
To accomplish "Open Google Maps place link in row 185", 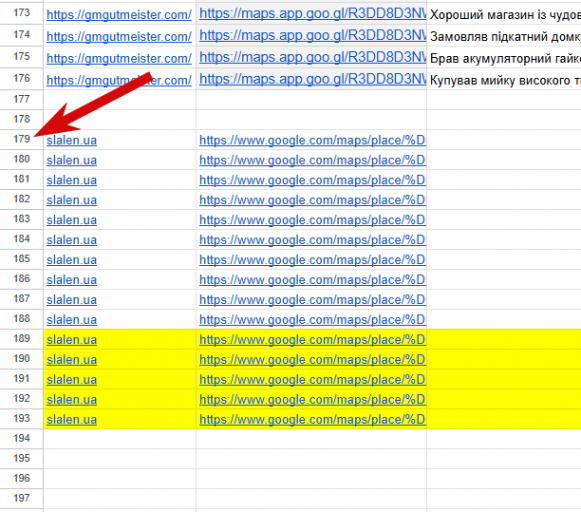I will tap(312, 260).
